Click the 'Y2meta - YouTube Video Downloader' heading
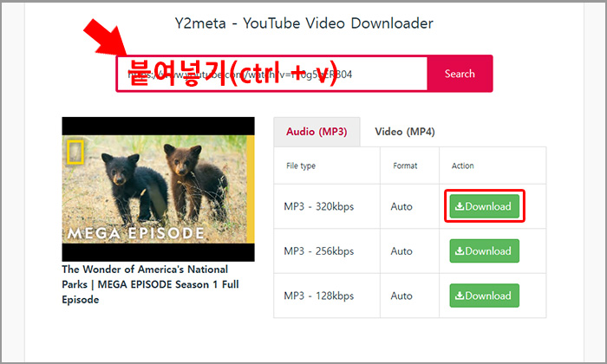 [303, 23]
